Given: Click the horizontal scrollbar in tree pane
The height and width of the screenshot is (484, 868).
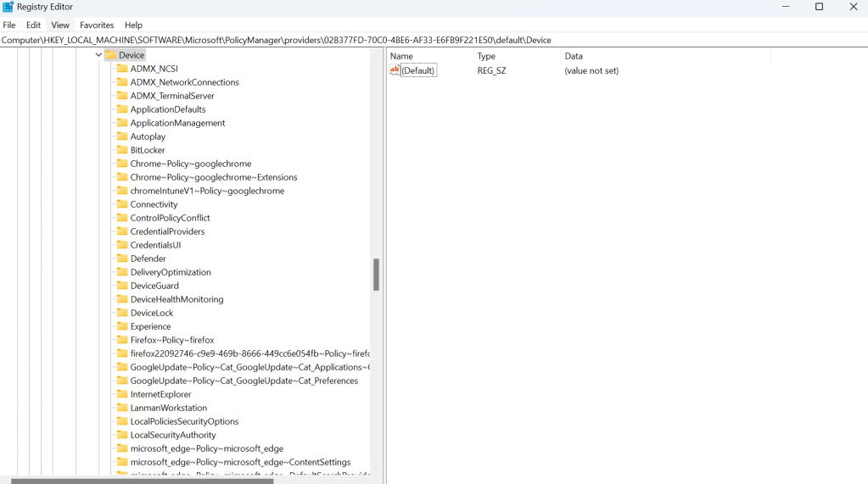Looking at the screenshot, I should tap(142, 481).
